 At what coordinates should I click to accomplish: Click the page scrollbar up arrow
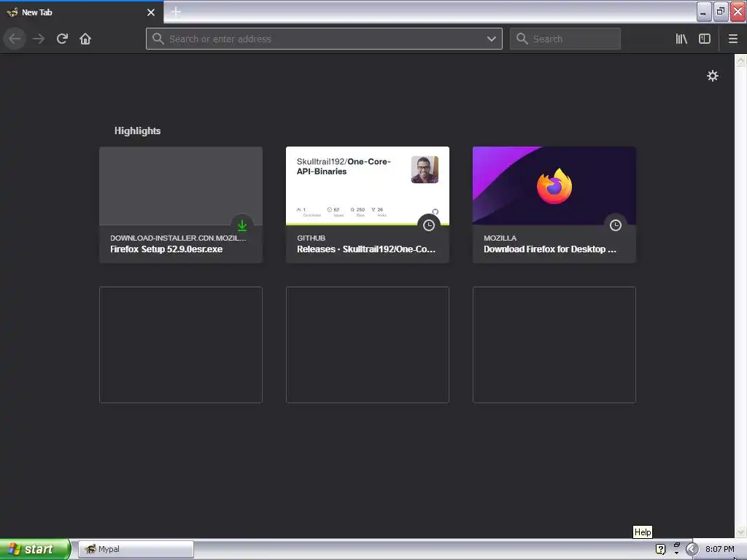click(740, 60)
